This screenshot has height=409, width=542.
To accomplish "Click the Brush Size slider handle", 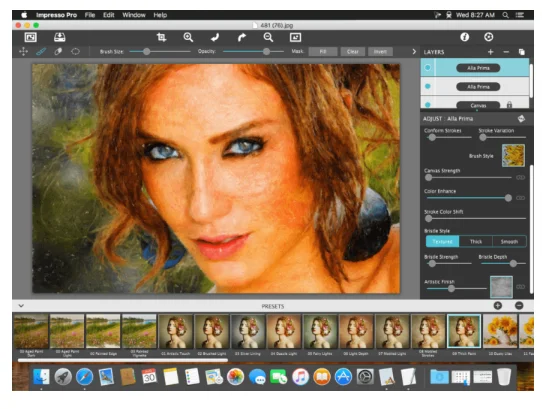I will click(x=147, y=52).
